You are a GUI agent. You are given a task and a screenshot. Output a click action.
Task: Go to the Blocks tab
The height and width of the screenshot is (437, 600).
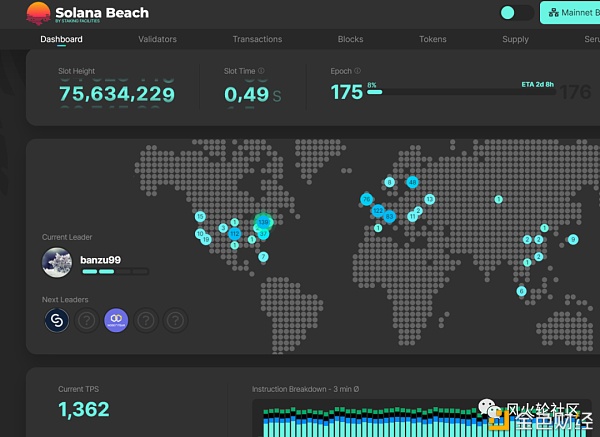(350, 40)
